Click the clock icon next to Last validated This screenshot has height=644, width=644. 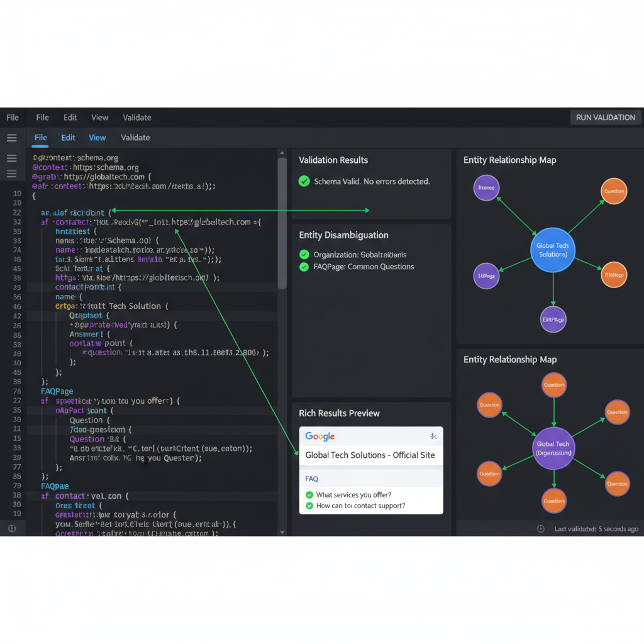click(x=540, y=529)
